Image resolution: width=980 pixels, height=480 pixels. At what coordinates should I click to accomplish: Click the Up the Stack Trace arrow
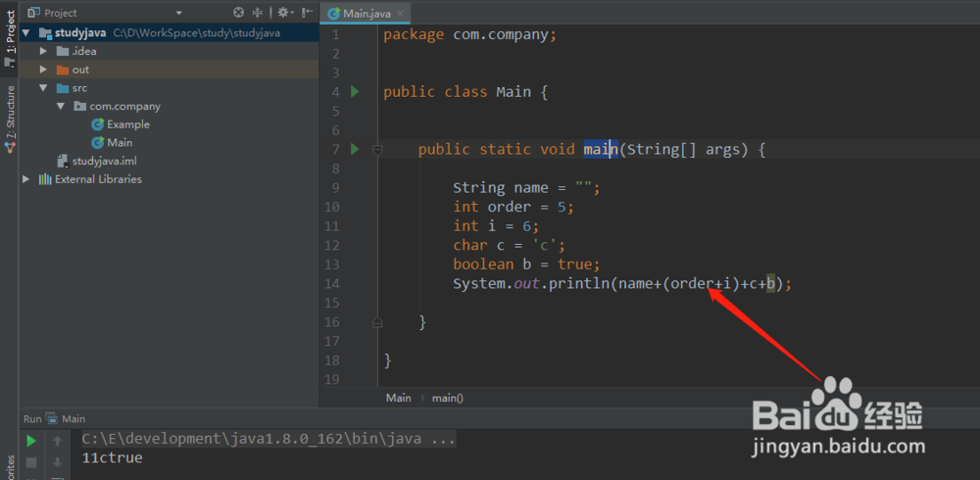58,441
